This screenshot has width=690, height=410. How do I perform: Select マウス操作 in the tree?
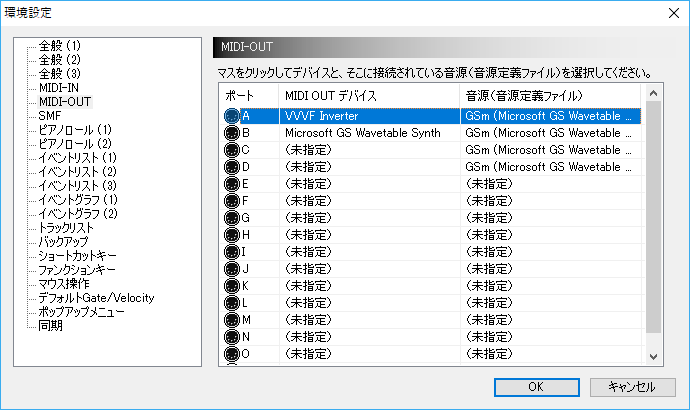pyautogui.click(x=64, y=284)
